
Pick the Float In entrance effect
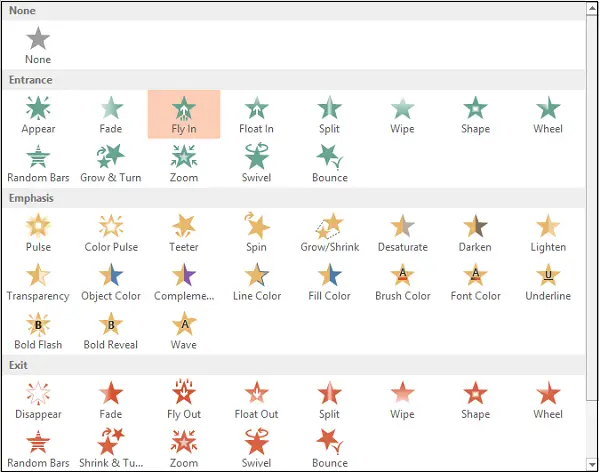[256, 114]
